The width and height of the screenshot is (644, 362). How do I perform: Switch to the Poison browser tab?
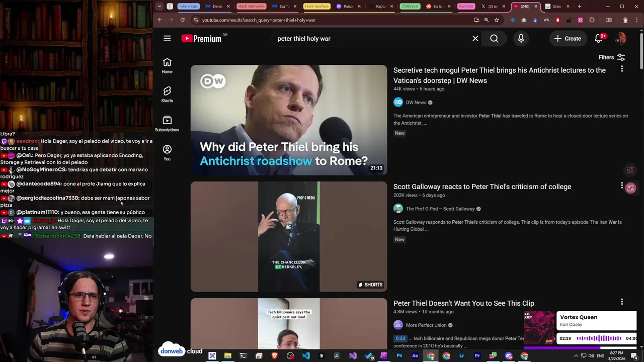[347, 7]
